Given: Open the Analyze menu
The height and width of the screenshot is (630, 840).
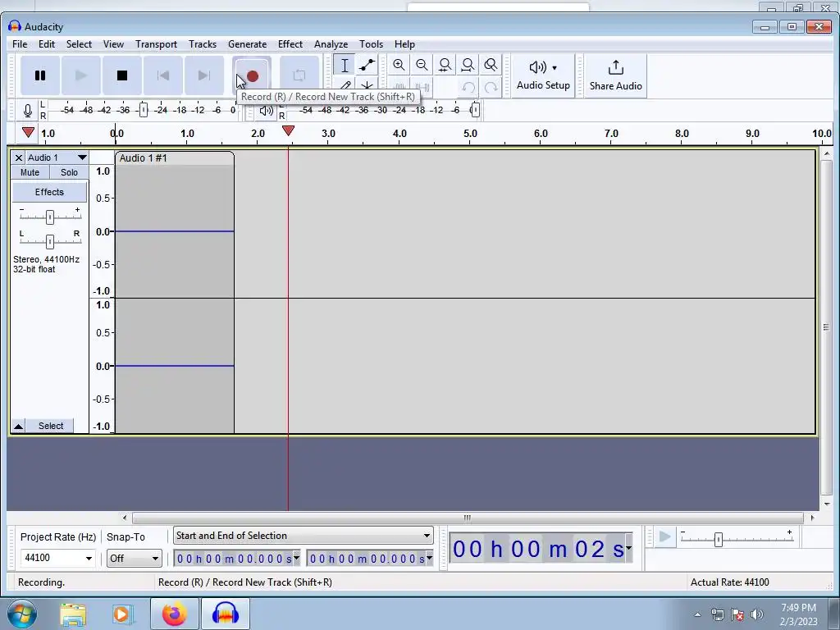Looking at the screenshot, I should click(331, 44).
